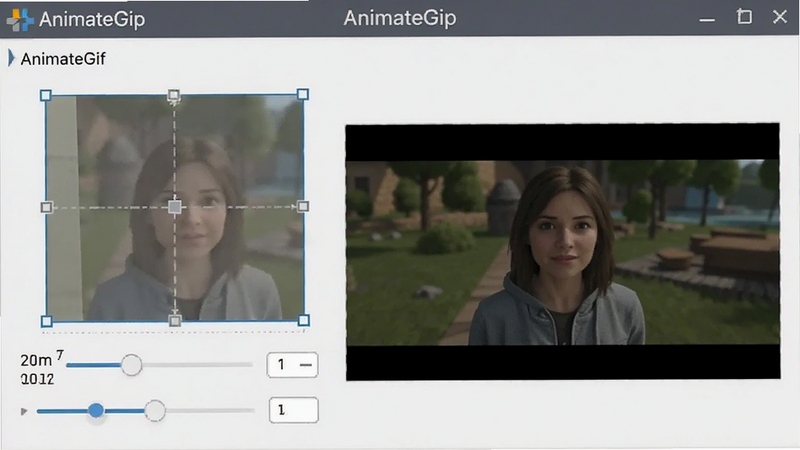Select the bottom-center crop handle
Screen dimensions: 800x450
(174, 321)
